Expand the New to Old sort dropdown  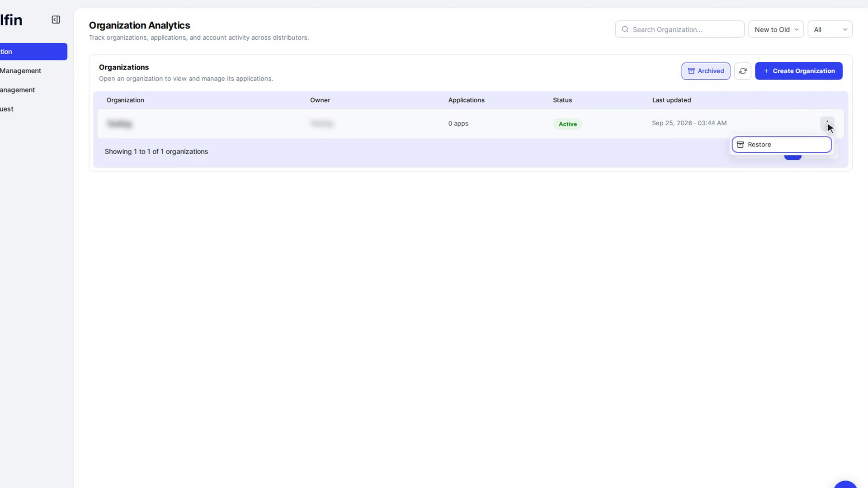coord(776,29)
